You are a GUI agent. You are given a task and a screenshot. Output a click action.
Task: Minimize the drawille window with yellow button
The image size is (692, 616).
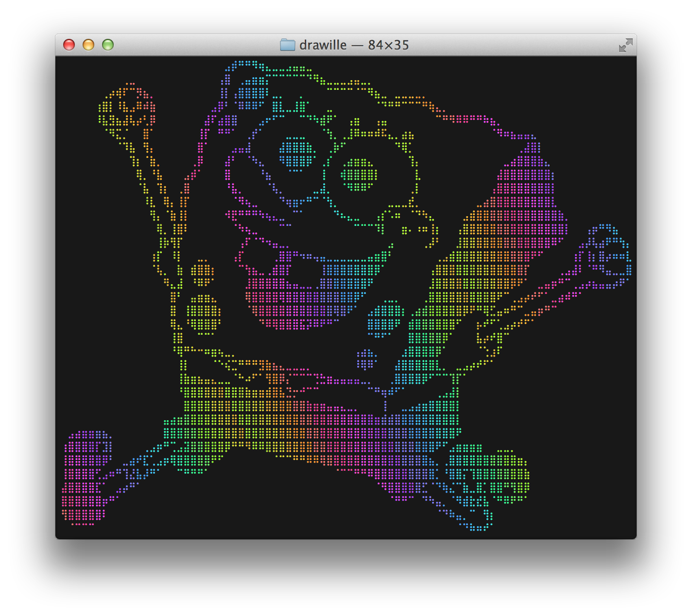(88, 45)
